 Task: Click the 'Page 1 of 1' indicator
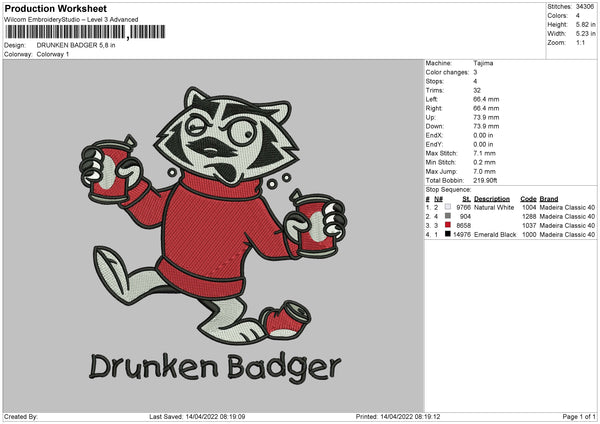click(x=579, y=417)
